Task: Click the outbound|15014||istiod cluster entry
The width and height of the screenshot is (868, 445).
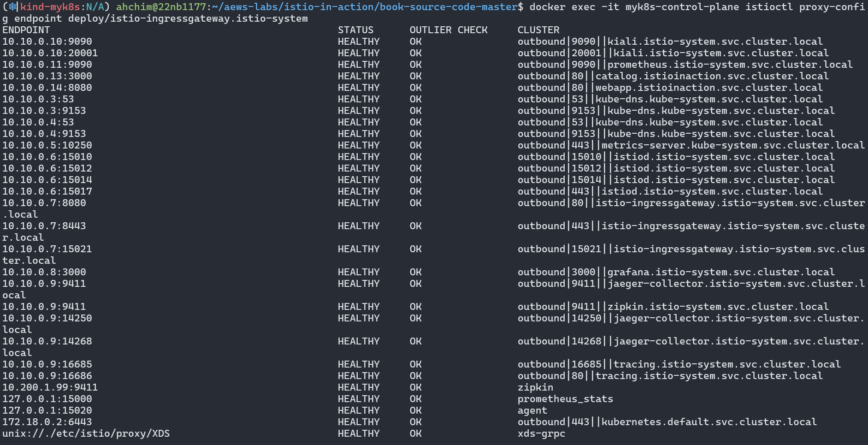Action: click(x=676, y=180)
